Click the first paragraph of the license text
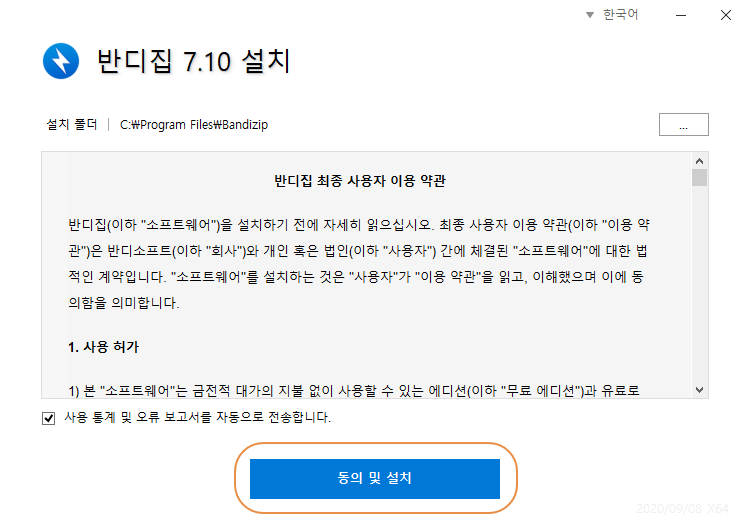The width and height of the screenshot is (750, 530). point(359,264)
